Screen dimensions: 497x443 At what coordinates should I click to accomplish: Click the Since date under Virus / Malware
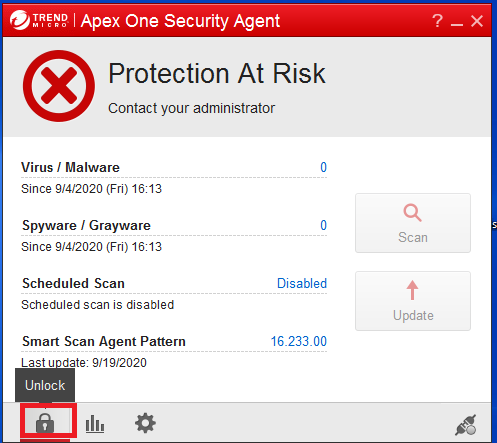point(91,189)
